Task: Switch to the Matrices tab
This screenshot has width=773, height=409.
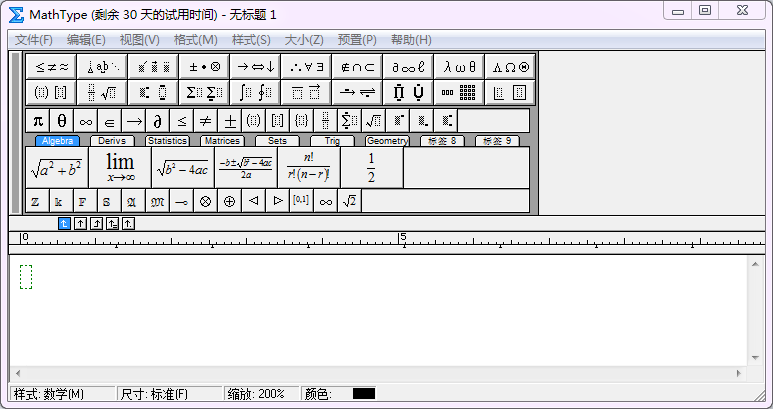Action: 221,141
